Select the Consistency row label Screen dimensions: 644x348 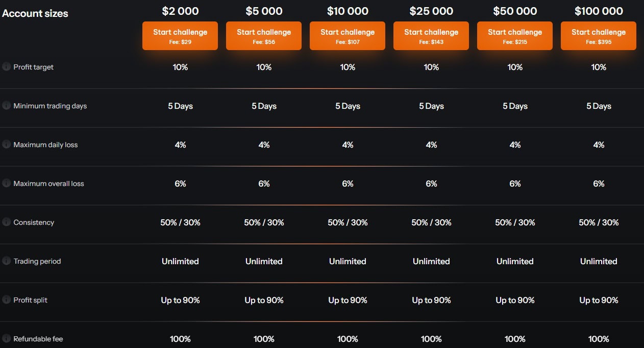click(x=34, y=222)
